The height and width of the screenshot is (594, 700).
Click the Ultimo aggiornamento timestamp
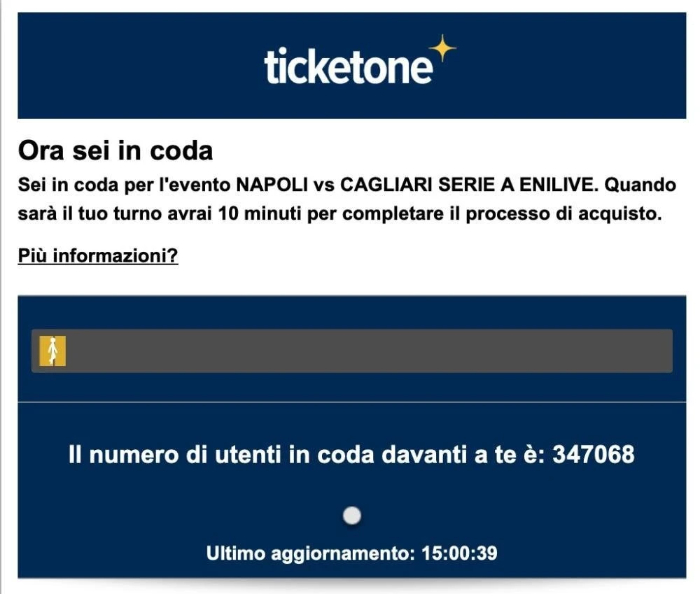(x=350, y=553)
